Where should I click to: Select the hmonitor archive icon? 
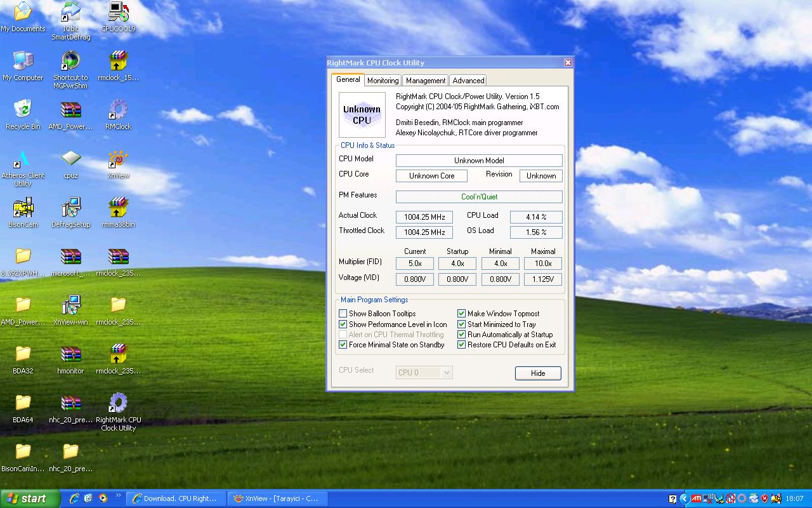[71, 360]
